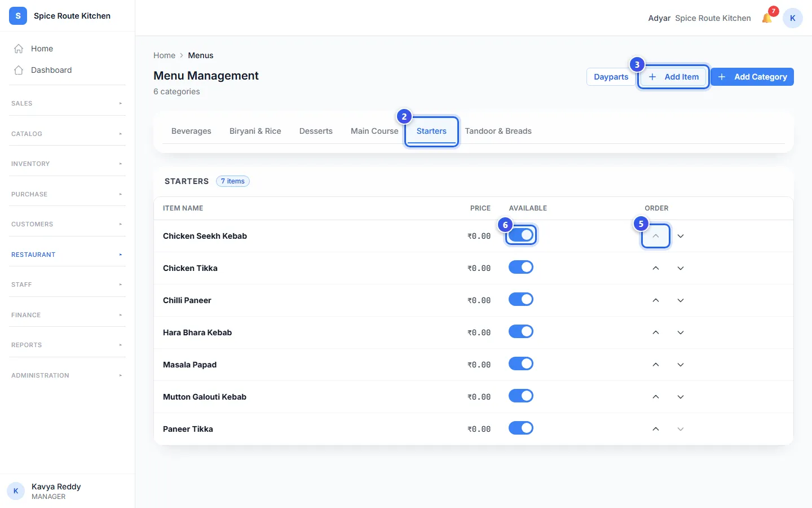Toggle availability of Chicken Tikka
The width and height of the screenshot is (812, 508).
(x=521, y=267)
